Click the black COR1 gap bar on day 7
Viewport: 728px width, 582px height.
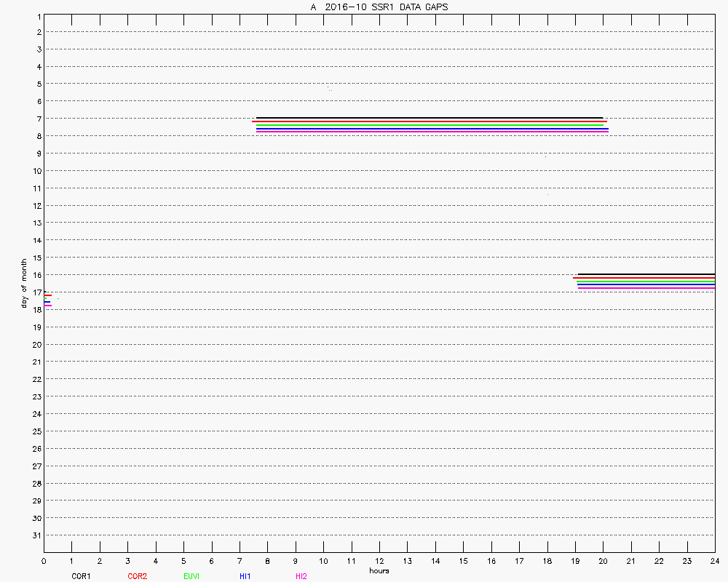(430, 118)
